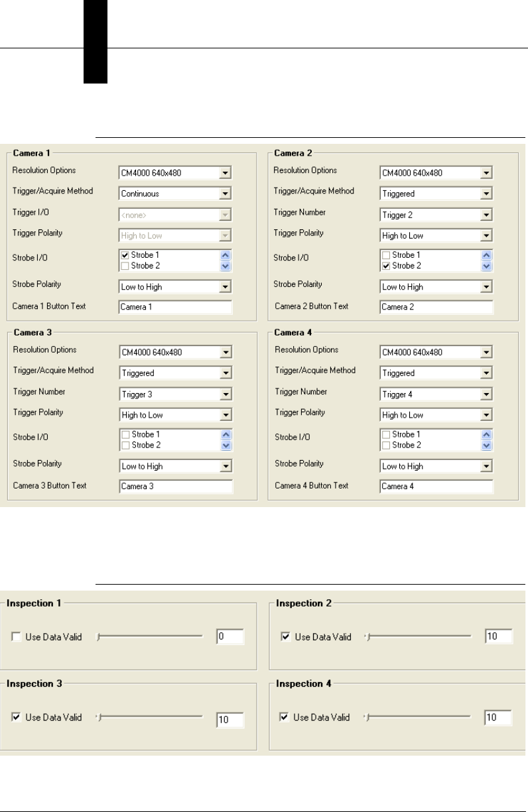
Task: Click Inspection 1 data valid value field
Action: click(x=230, y=637)
